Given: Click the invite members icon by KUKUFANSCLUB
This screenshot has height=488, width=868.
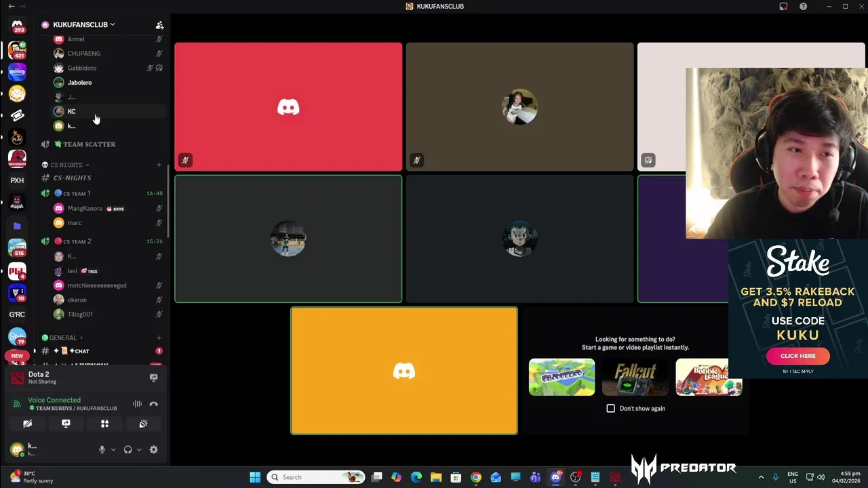Looking at the screenshot, I should point(159,25).
